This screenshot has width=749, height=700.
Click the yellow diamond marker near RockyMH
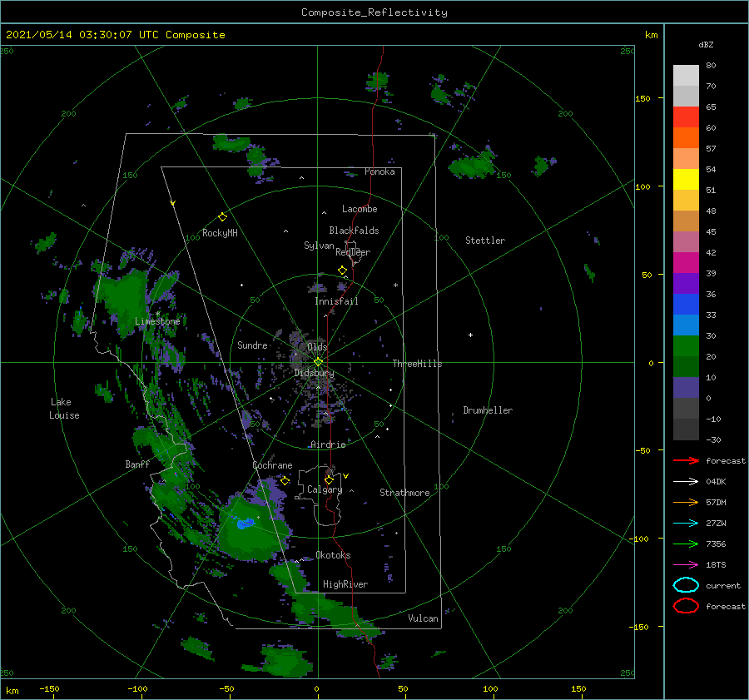(222, 217)
